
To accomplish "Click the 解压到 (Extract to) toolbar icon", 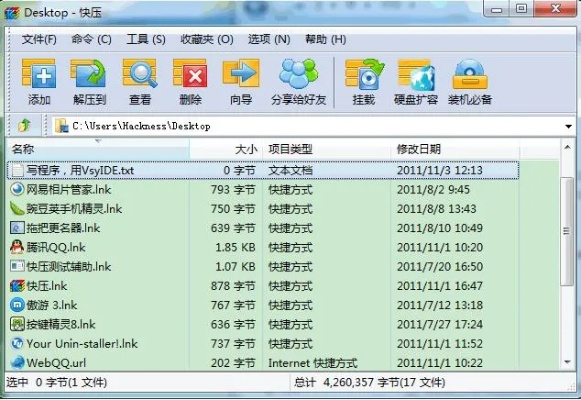I will click(x=89, y=74).
